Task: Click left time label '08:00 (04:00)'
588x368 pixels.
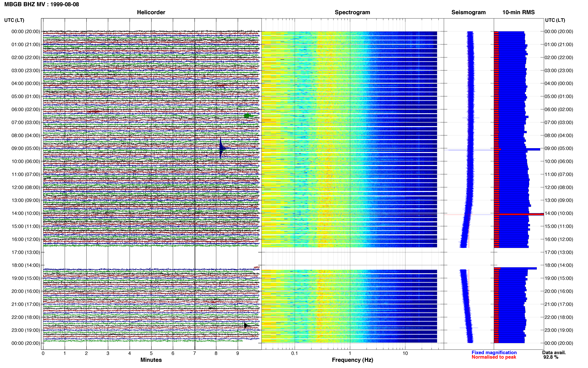Action: [26, 135]
